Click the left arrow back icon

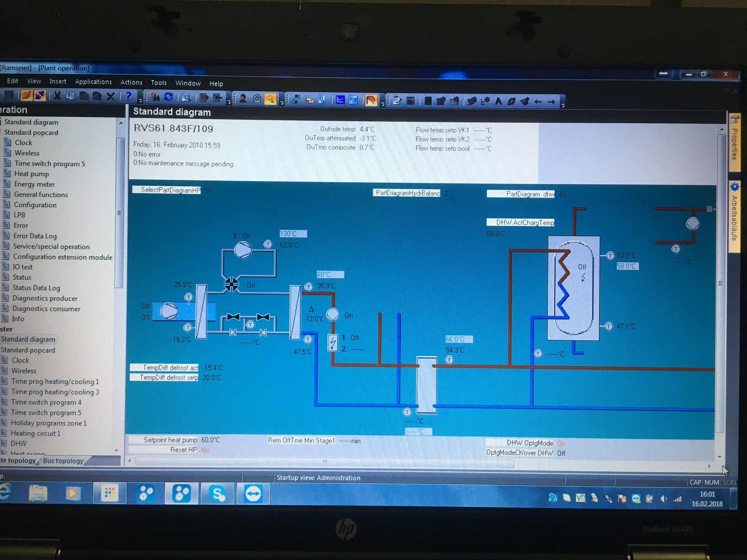538,102
